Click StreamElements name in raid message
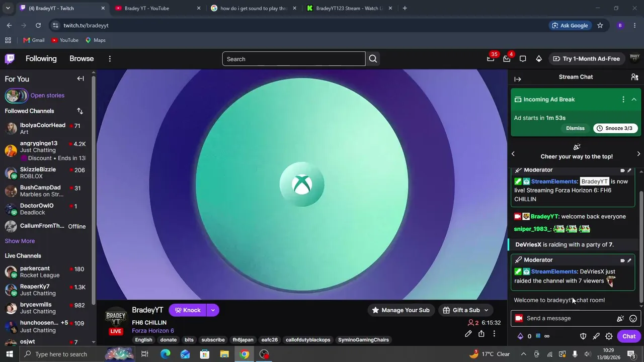Screen dimensions: 644x362 (x=554, y=271)
